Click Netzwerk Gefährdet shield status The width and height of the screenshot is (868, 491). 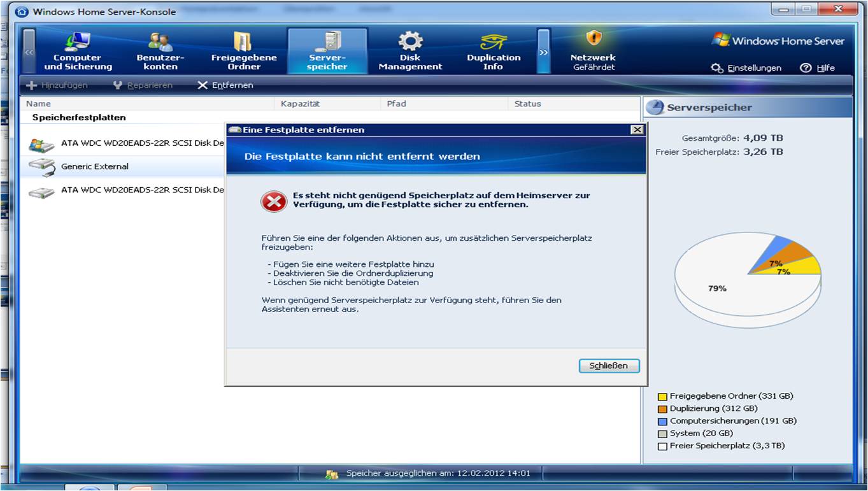coord(594,52)
